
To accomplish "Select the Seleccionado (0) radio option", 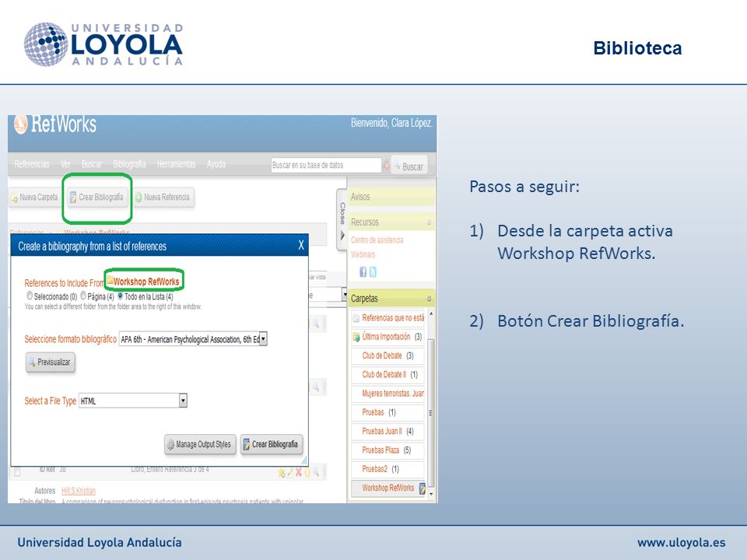I will [30, 296].
